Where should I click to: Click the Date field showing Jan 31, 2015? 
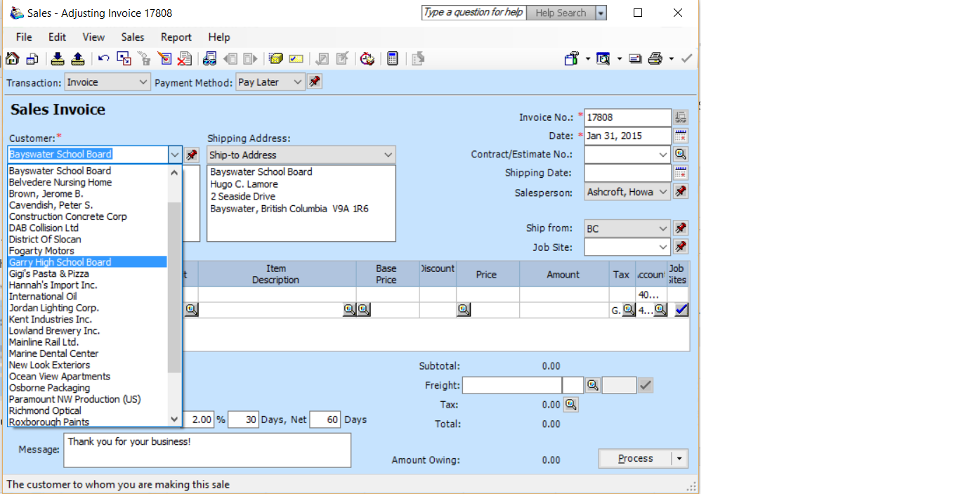coord(628,136)
